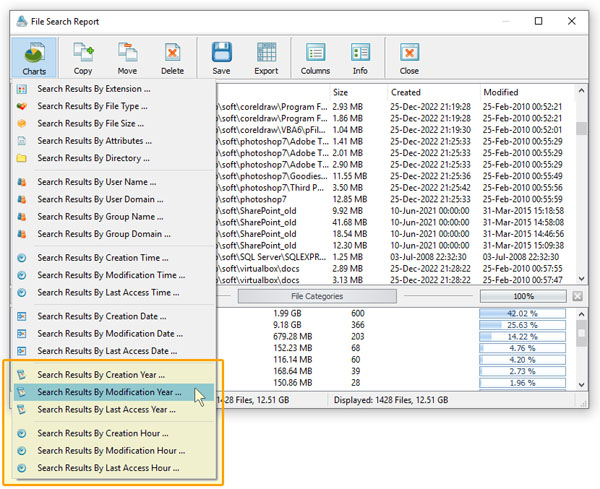
Task: Choose Search Results By File Type
Action: point(114,106)
